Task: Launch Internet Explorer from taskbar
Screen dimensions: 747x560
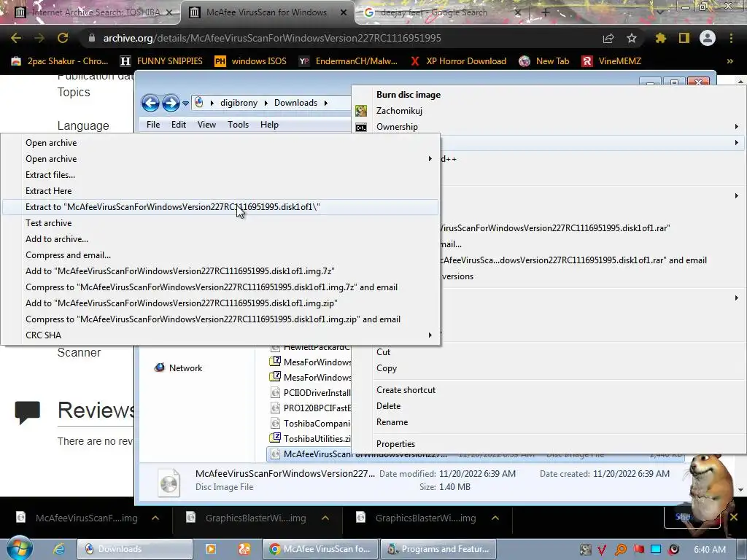Action: tap(59, 549)
